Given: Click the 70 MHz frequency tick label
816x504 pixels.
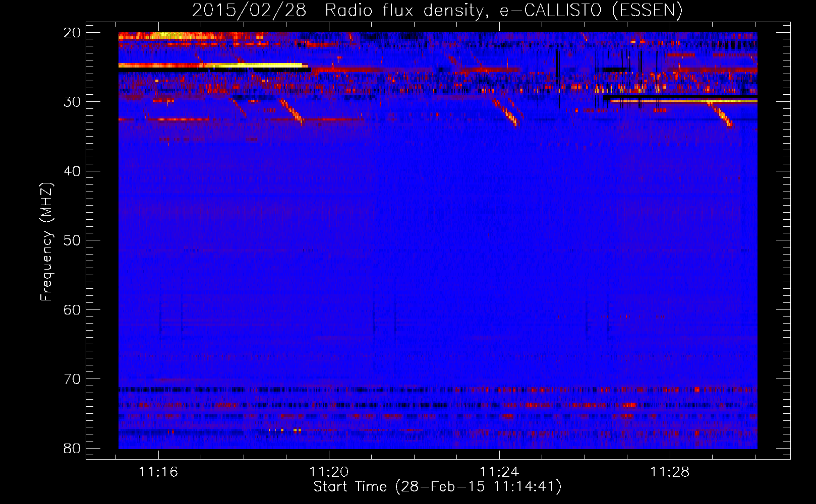Looking at the screenshot, I should [x=72, y=379].
